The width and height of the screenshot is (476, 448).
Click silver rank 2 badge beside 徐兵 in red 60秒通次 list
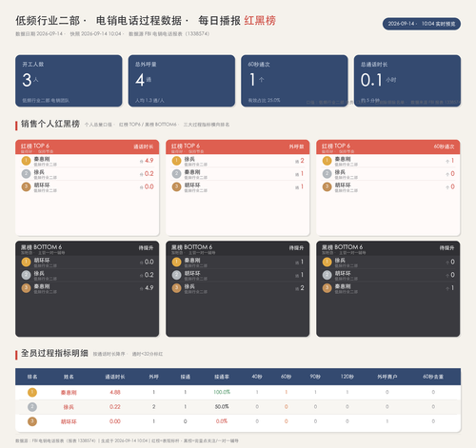(327, 174)
